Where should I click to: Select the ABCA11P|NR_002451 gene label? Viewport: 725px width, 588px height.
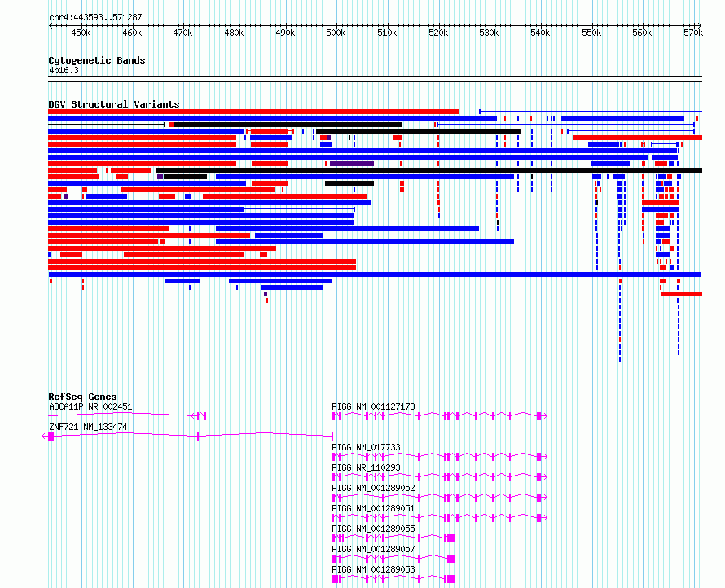click(x=90, y=406)
